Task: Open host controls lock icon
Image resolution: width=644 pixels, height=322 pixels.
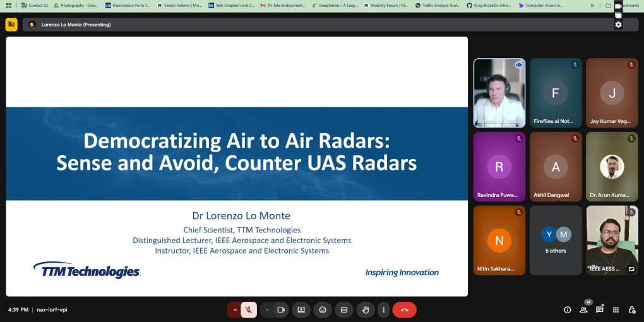Action: [x=632, y=309]
